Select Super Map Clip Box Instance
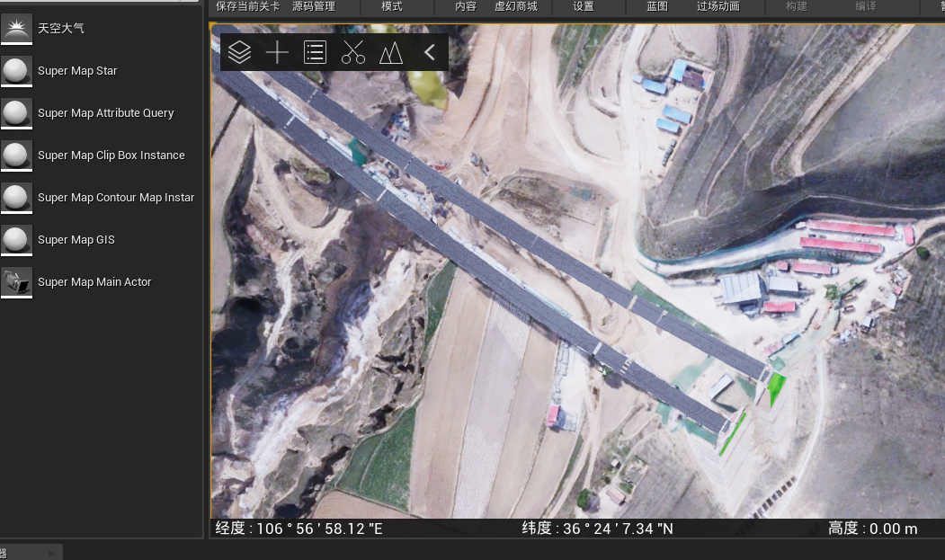The width and height of the screenshot is (945, 560). pos(111,156)
